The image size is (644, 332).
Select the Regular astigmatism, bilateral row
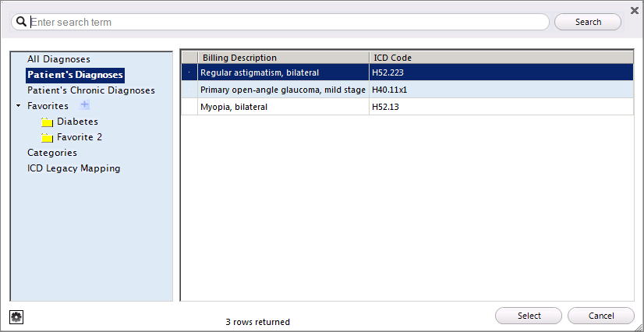point(408,72)
